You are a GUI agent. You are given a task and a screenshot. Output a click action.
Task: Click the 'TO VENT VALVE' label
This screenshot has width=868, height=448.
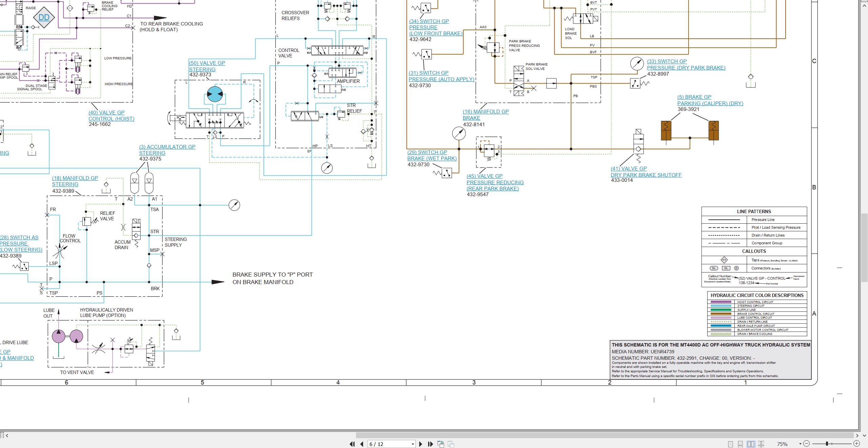click(x=77, y=372)
